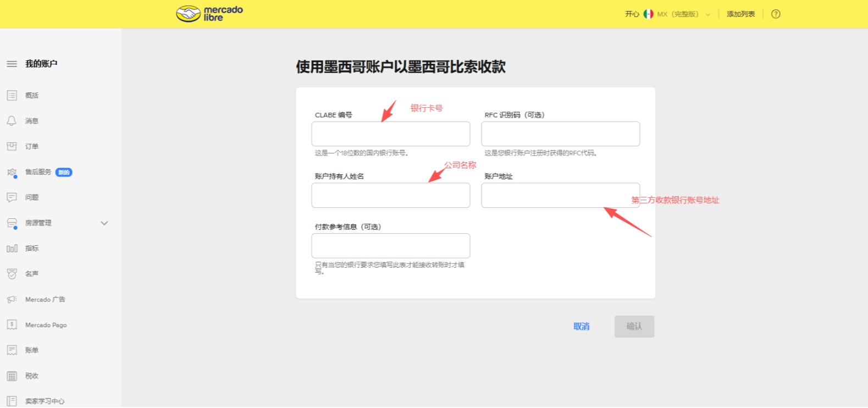
Task: Open the 概括 summary icon in sidebar
Action: 12,96
